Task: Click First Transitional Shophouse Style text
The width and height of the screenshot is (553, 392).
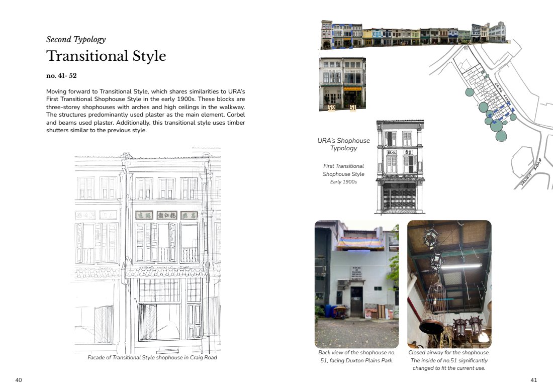Action: click(x=343, y=170)
